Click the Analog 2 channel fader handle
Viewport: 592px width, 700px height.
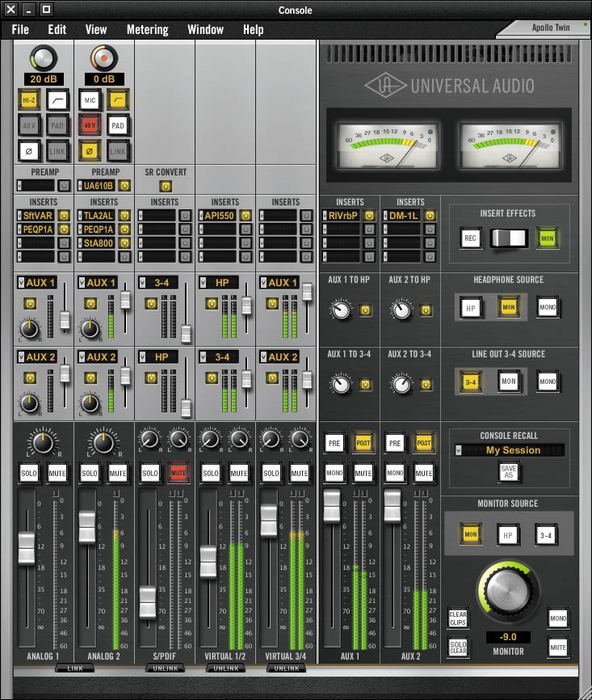pos(87,527)
